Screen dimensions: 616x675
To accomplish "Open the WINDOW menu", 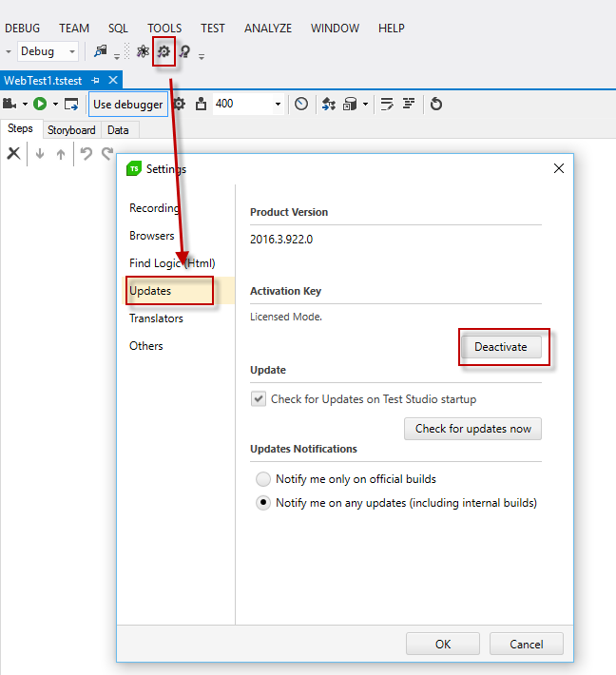I will [x=335, y=29].
